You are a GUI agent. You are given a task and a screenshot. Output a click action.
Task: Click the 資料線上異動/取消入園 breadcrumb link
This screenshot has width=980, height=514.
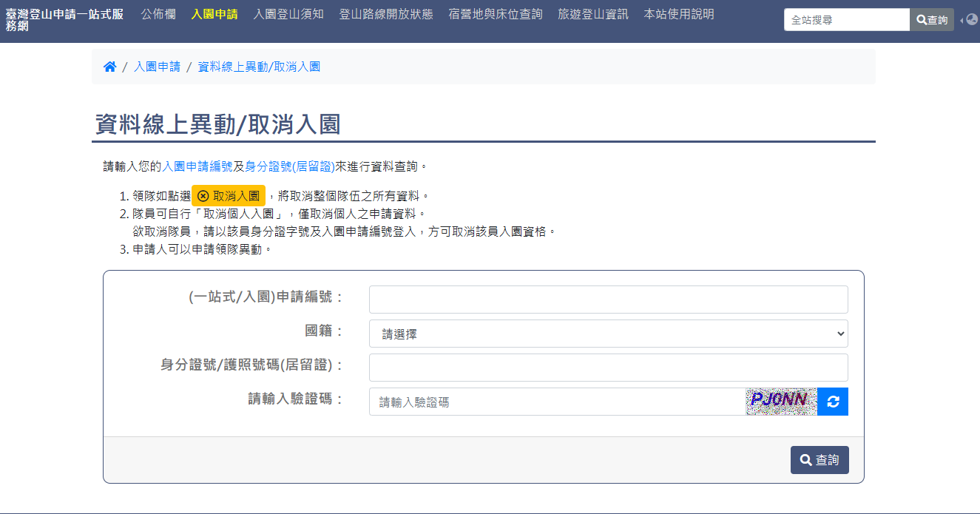tap(259, 67)
